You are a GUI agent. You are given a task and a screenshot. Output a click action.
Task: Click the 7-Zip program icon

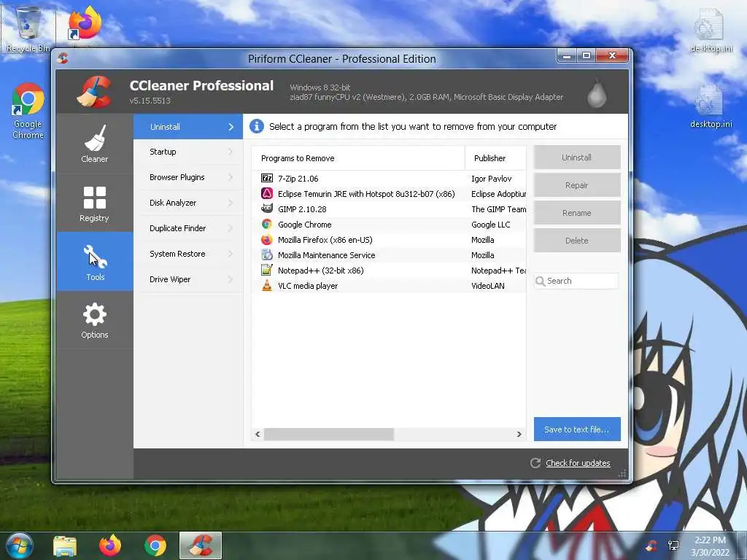(x=267, y=178)
